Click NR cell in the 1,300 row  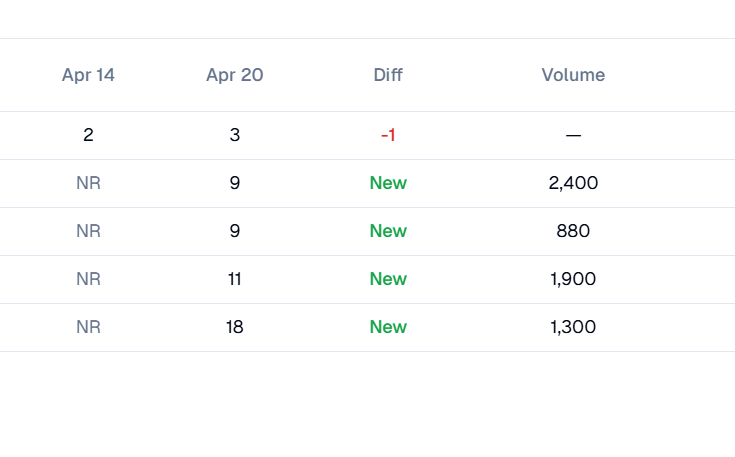pos(88,327)
